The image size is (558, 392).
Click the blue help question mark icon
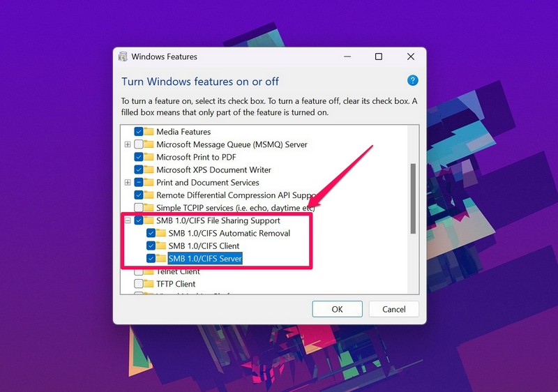[x=412, y=81]
